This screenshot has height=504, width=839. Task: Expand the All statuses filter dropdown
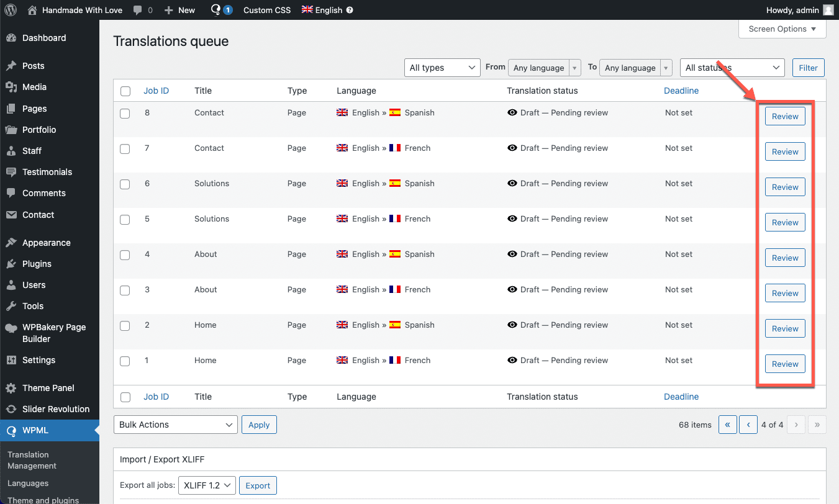(x=732, y=68)
